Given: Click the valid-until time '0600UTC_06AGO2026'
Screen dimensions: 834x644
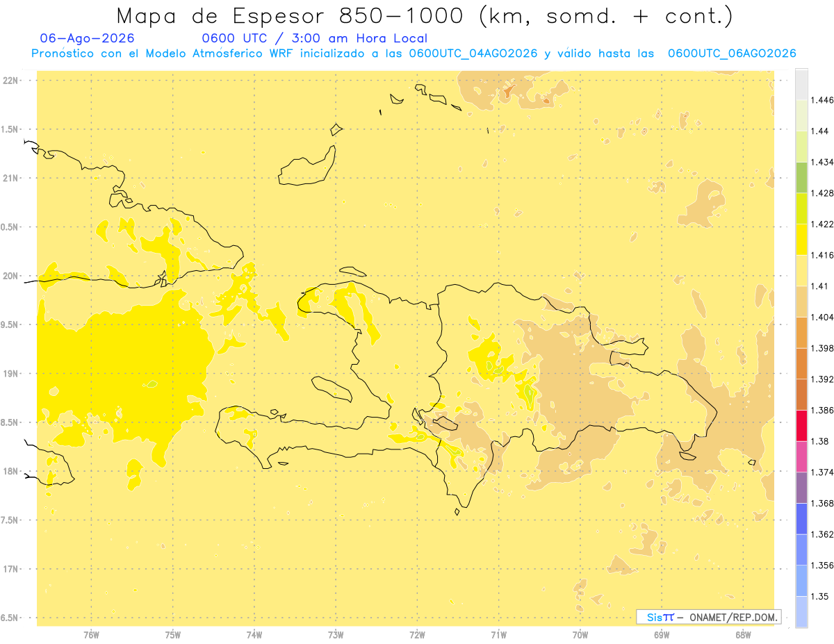Looking at the screenshot, I should 732,53.
